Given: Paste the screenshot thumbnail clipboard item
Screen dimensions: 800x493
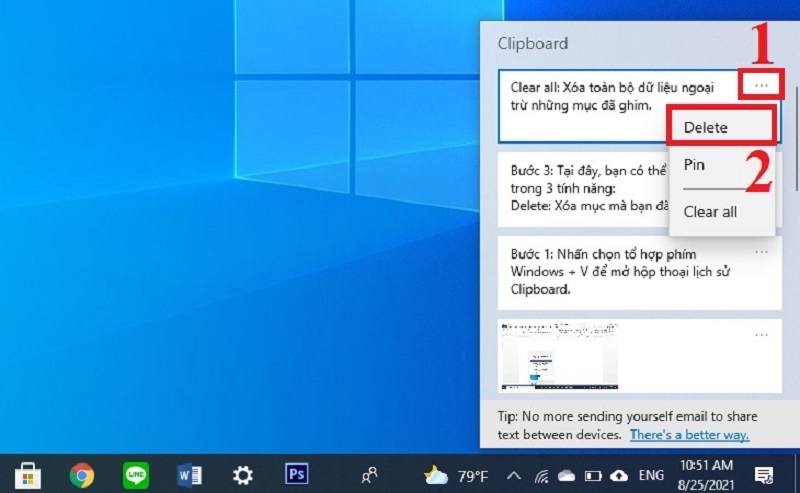Looking at the screenshot, I should tap(560, 356).
